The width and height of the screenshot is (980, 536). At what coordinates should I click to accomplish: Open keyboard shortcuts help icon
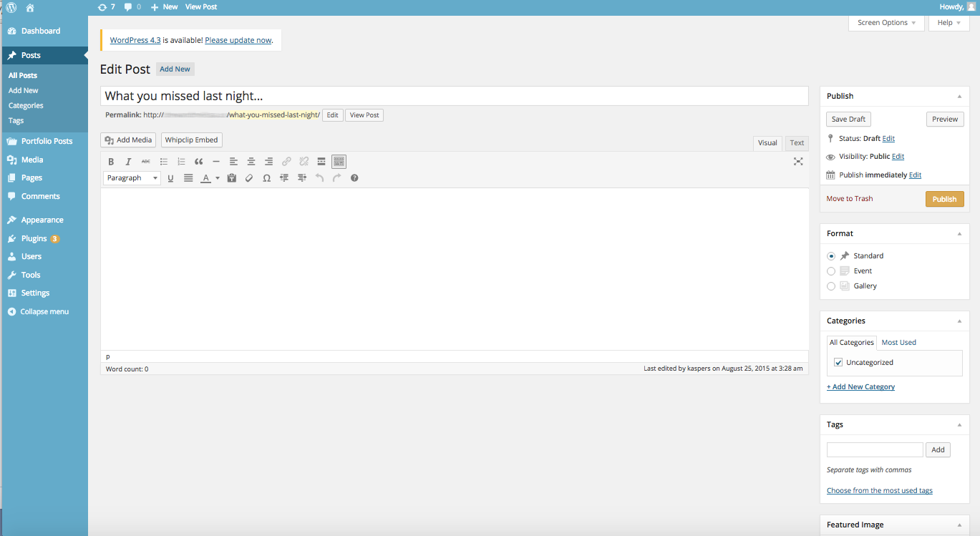(354, 178)
